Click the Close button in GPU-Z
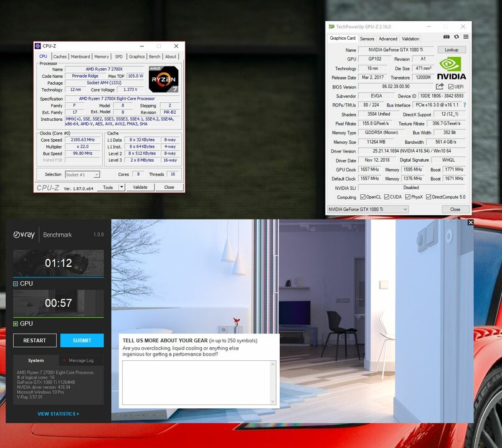Viewport: 502px width, 448px height. [x=455, y=210]
